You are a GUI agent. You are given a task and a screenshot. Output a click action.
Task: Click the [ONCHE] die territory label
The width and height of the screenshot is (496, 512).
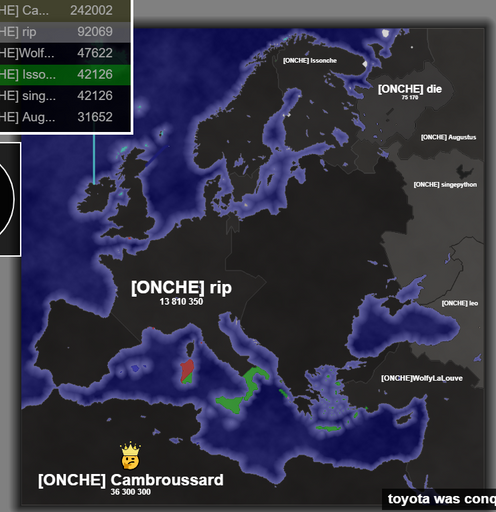click(410, 89)
